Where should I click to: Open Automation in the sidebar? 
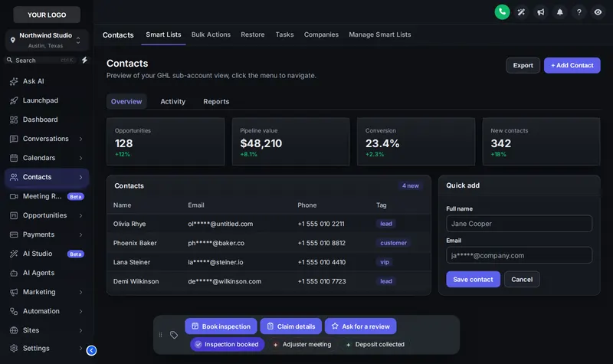click(47, 311)
